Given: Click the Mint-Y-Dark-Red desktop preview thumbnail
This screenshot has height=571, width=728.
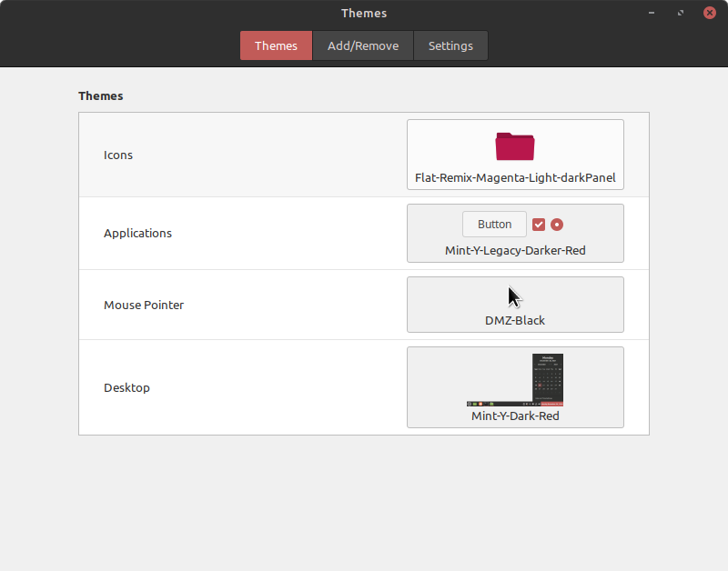Looking at the screenshot, I should click(x=515, y=381).
